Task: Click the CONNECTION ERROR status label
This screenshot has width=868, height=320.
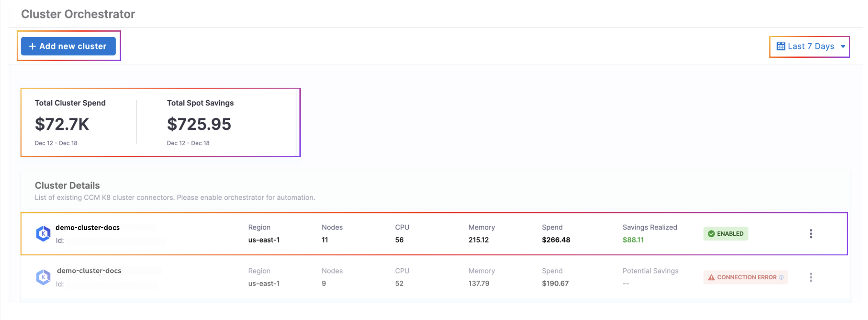Action: [x=746, y=277]
